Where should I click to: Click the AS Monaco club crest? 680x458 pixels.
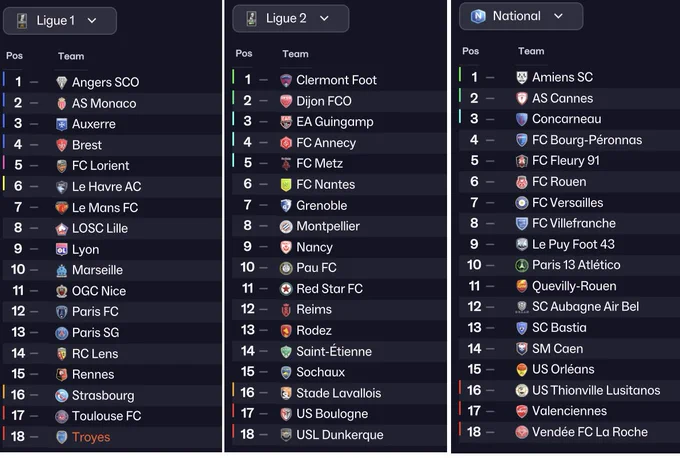(x=62, y=103)
